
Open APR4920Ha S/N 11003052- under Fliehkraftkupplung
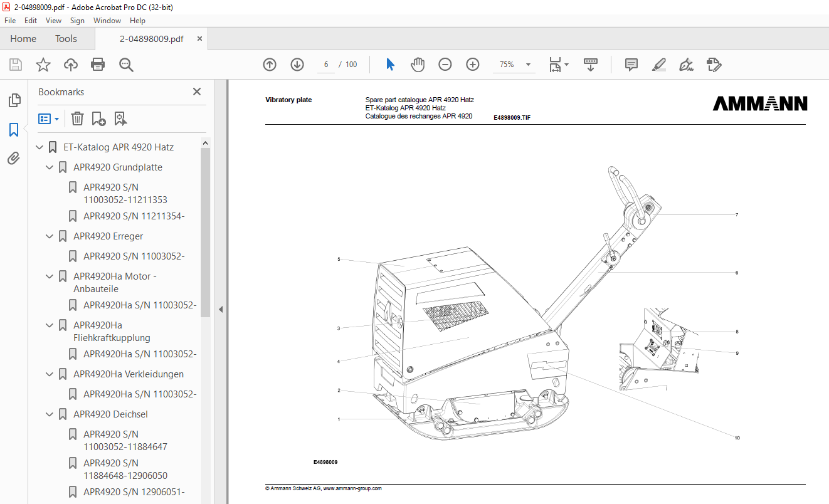click(140, 354)
